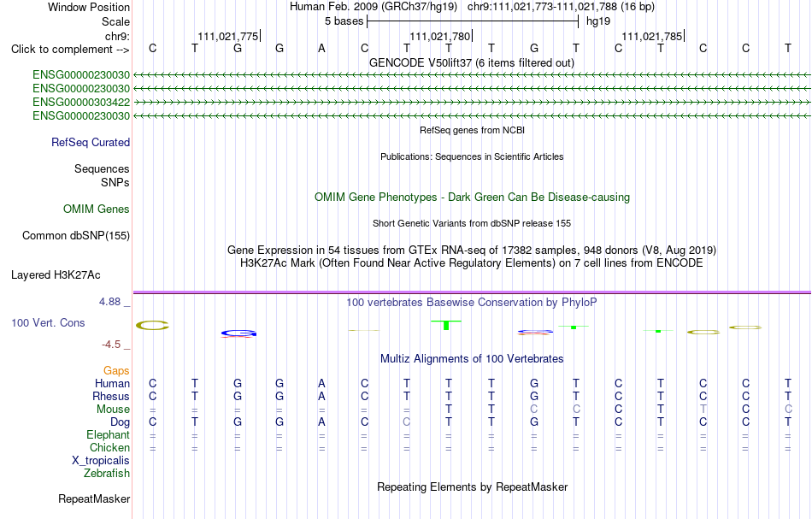The image size is (812, 519).
Task: Open the 'H3K27Ac Mark' ENCODE track title
Action: click(x=472, y=263)
